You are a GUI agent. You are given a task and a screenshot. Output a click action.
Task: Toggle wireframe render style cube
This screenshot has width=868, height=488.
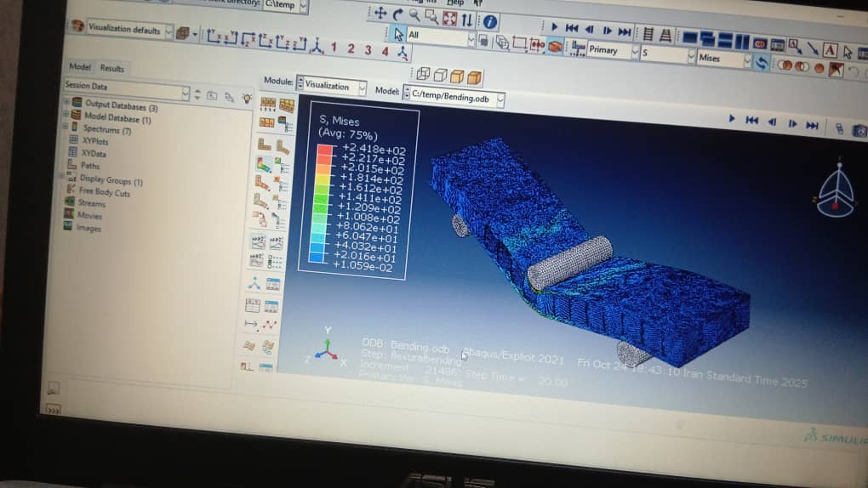[x=423, y=74]
